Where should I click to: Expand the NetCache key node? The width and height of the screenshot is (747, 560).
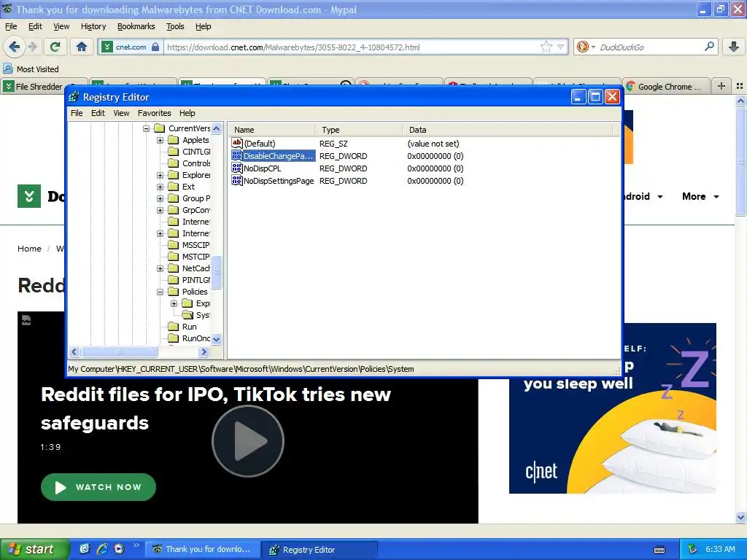[x=160, y=268]
